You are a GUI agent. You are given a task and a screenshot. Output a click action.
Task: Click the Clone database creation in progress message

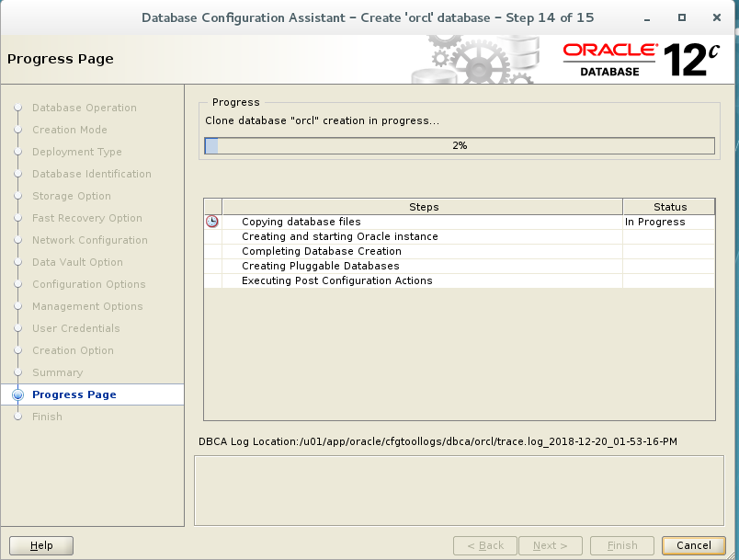click(x=322, y=120)
